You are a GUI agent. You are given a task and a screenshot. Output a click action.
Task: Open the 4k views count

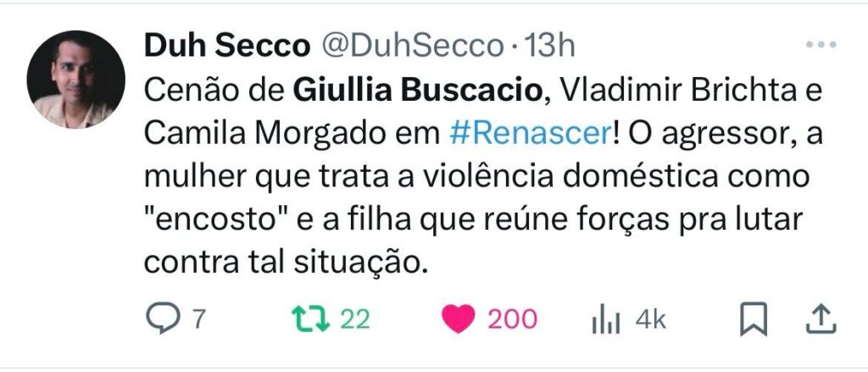[650, 319]
